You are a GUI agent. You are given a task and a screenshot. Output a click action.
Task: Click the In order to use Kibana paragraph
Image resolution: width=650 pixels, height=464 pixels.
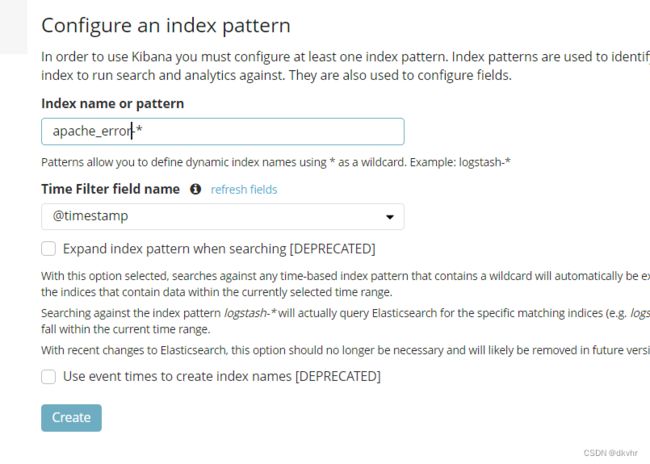pos(345,66)
